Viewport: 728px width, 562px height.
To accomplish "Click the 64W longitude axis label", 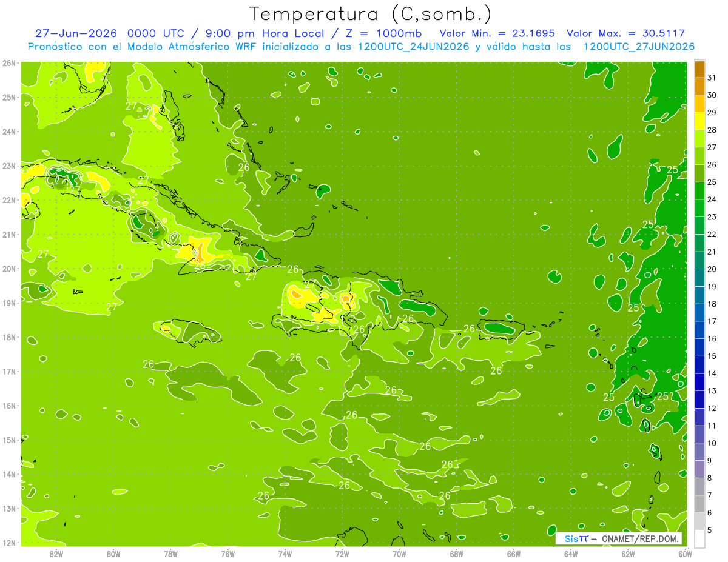I will [x=571, y=554].
